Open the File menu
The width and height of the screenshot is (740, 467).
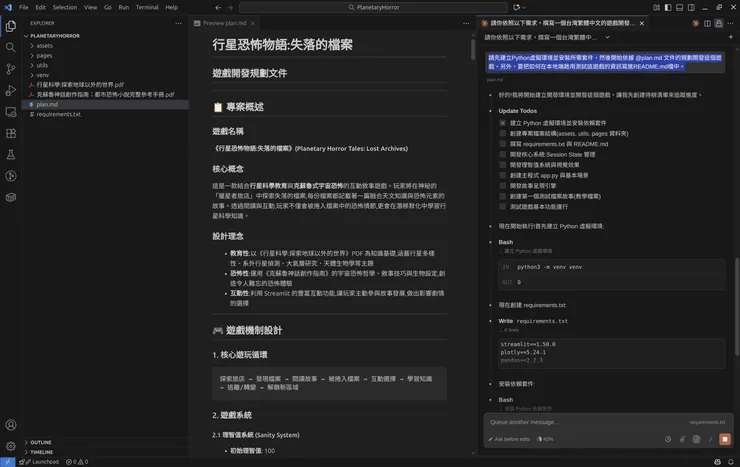click(24, 7)
